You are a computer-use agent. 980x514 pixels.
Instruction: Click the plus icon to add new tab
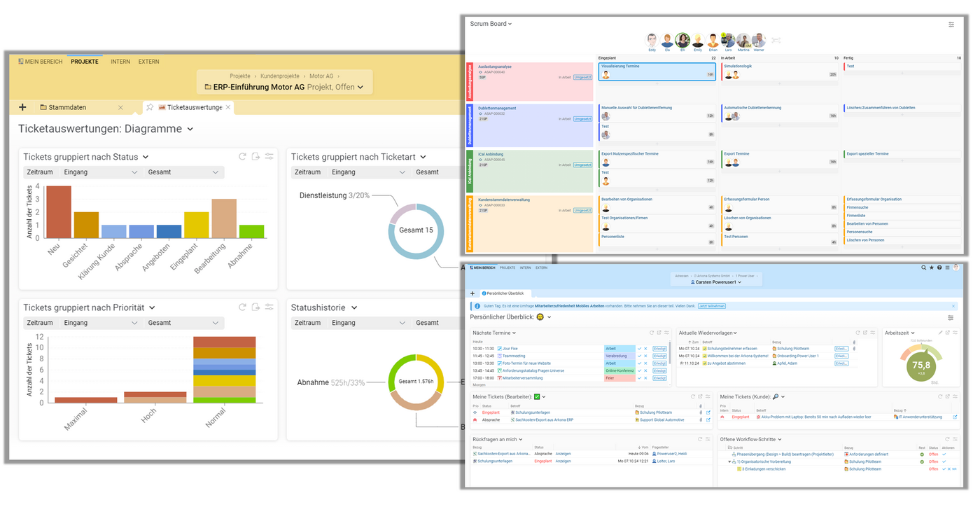tap(22, 107)
